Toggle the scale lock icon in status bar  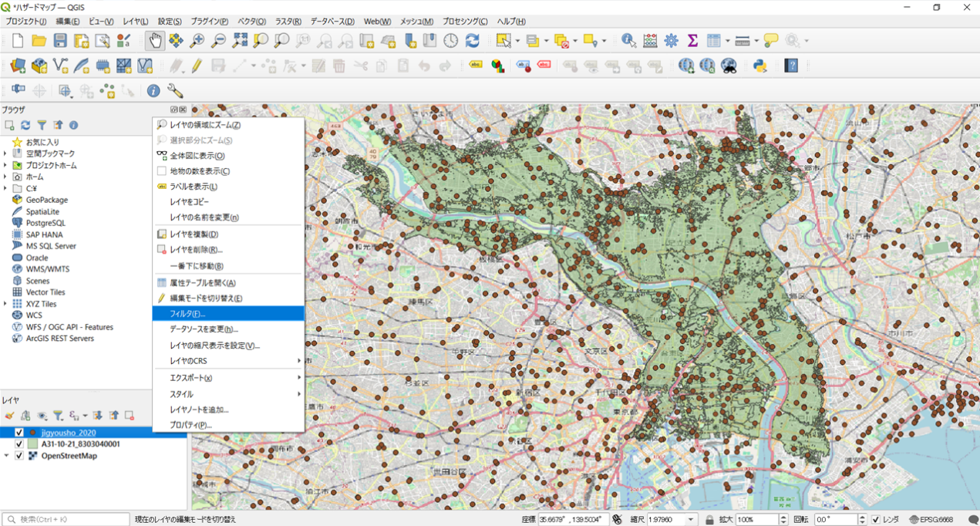709,520
